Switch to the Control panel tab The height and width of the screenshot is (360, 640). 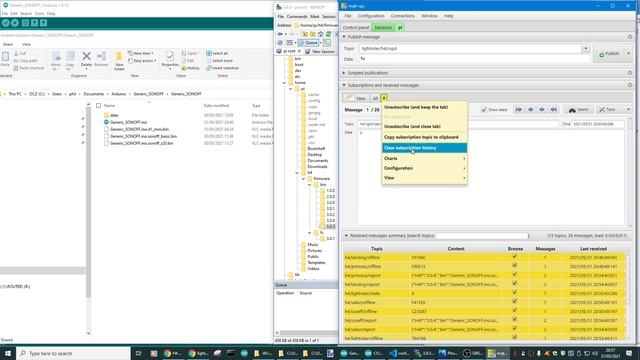click(x=356, y=27)
